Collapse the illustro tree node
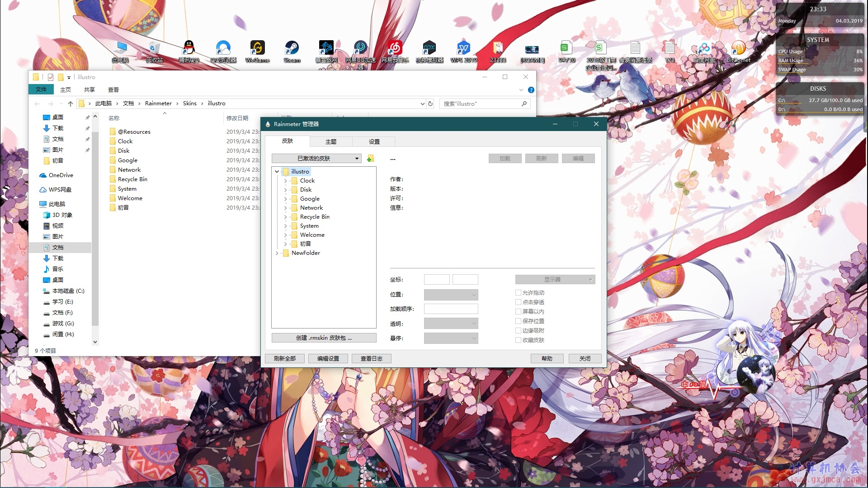This screenshot has height=488, width=868. coord(277,172)
